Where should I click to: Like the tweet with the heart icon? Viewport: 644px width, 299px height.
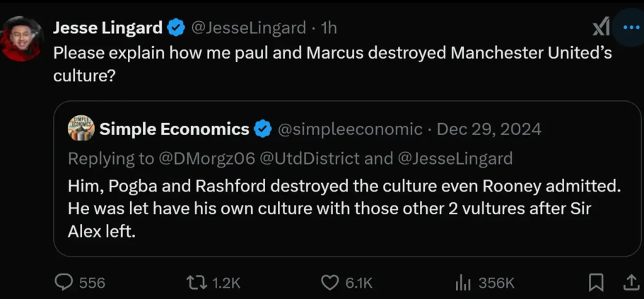pyautogui.click(x=330, y=283)
